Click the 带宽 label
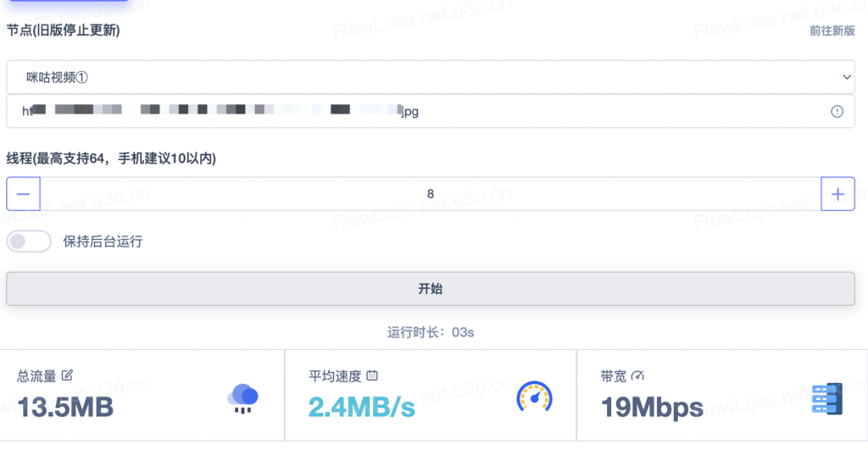Image resolution: width=868 pixels, height=456 pixels. click(614, 376)
